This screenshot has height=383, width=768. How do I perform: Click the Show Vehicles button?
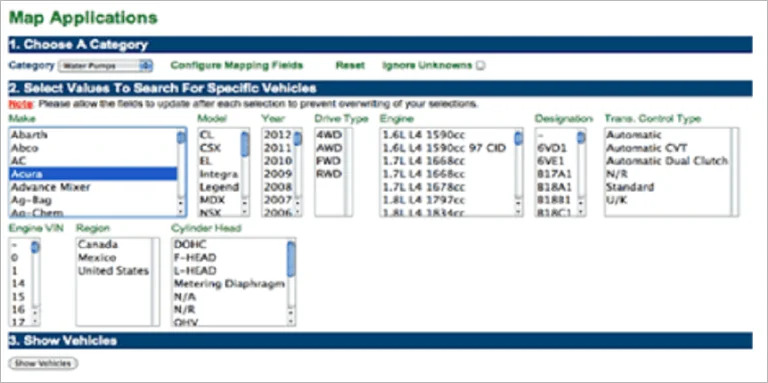(x=43, y=363)
